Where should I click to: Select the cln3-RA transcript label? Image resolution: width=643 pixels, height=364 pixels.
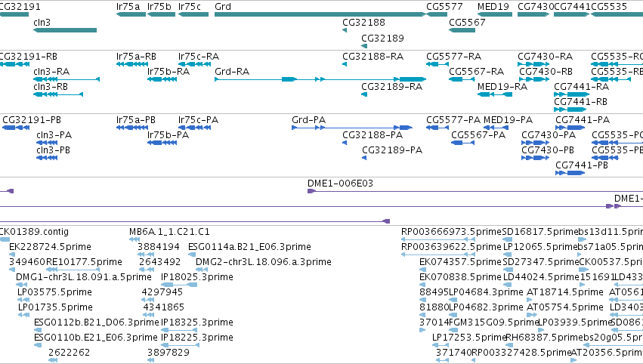click(x=51, y=71)
